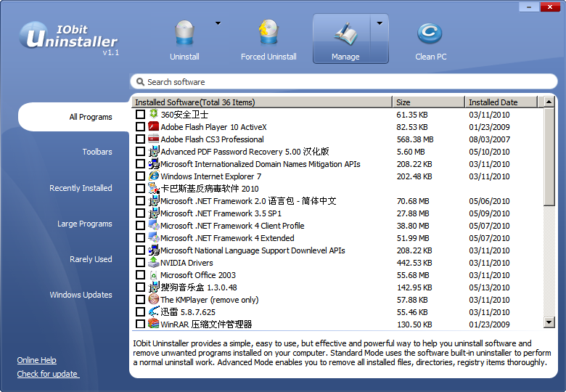Show the Large Programs category
This screenshot has width=566, height=392.
(85, 224)
